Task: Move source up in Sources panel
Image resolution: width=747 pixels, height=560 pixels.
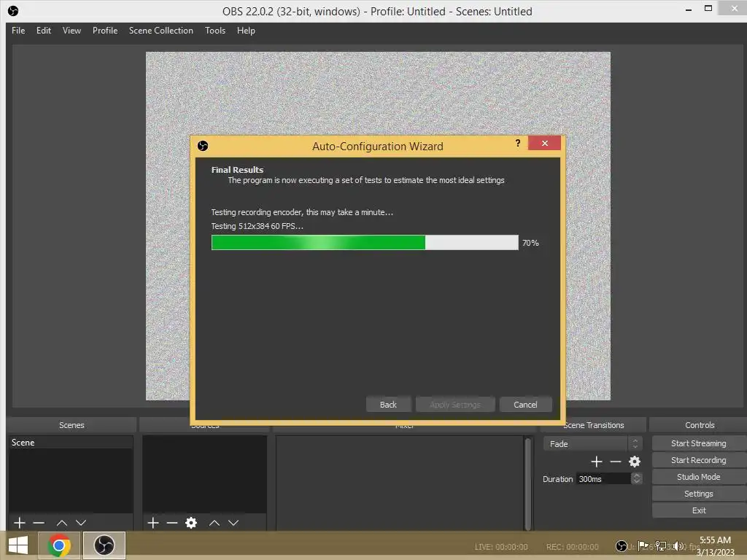Action: click(214, 523)
